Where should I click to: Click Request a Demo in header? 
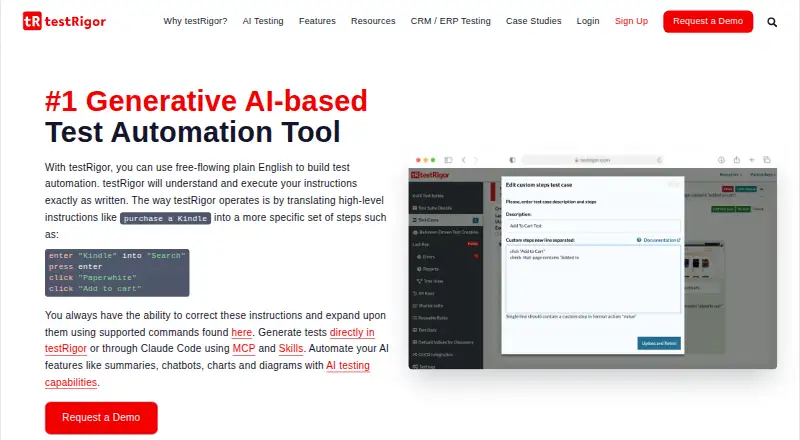[x=708, y=21]
